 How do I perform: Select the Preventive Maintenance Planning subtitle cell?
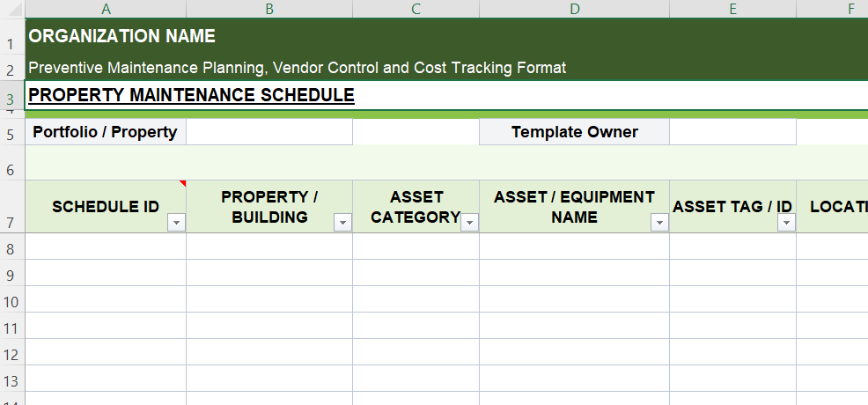click(x=297, y=68)
